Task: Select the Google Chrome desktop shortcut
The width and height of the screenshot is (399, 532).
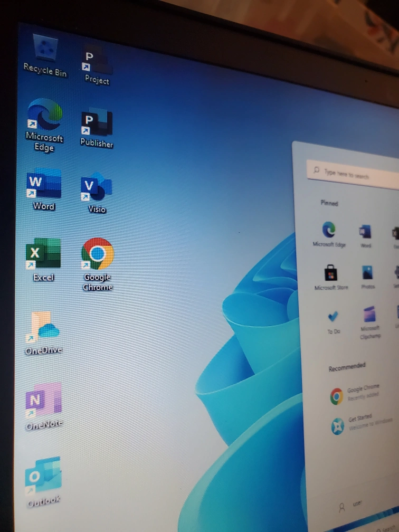Action: [x=97, y=264]
